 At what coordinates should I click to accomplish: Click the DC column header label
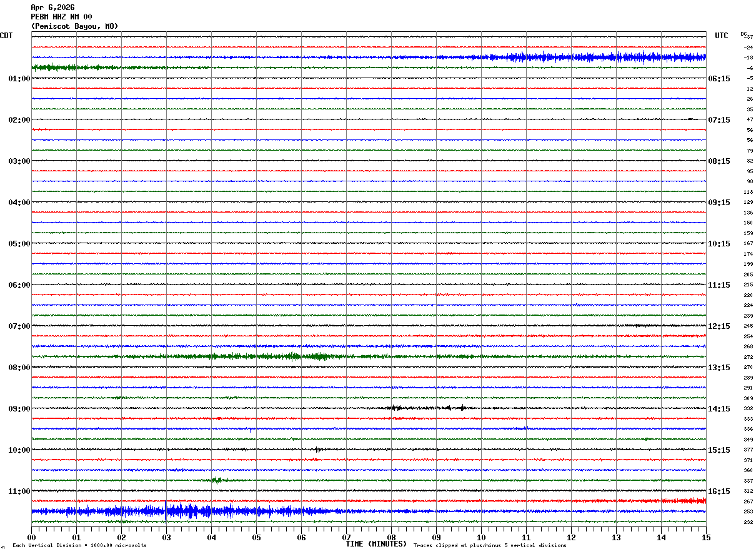(744, 34)
